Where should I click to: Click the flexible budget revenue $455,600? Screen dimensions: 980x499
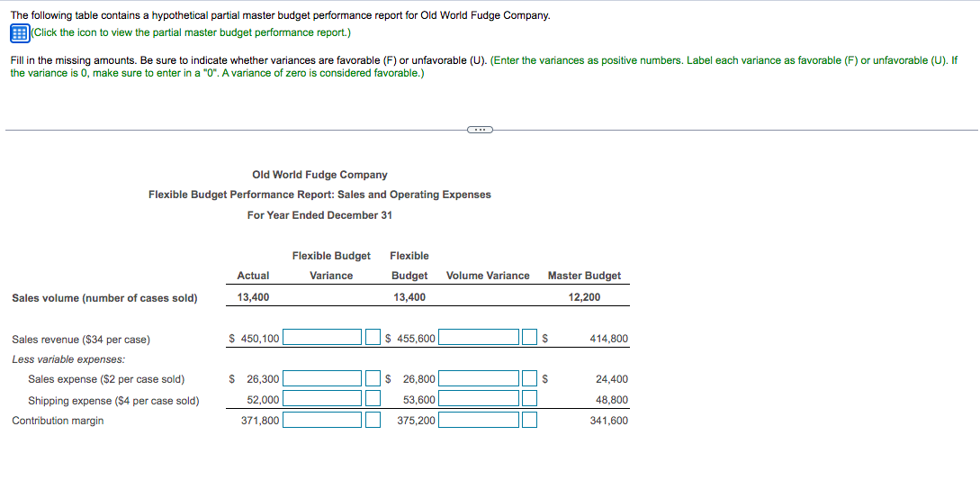(x=410, y=339)
